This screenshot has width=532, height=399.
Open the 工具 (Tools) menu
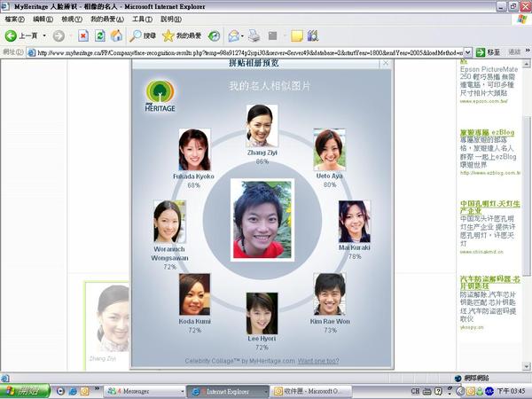pyautogui.click(x=142, y=20)
